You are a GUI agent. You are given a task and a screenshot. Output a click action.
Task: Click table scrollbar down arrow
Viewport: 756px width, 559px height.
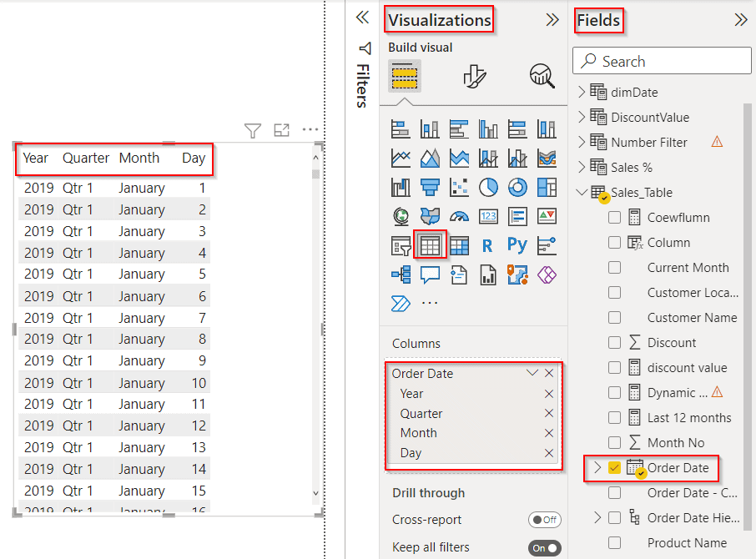(x=315, y=493)
